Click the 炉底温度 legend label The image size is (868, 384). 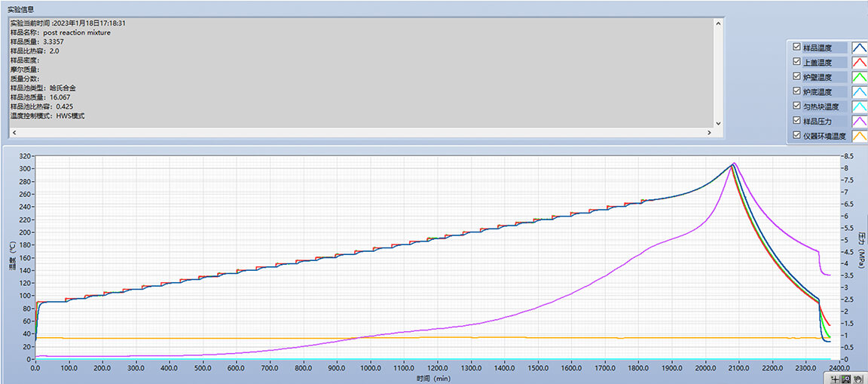(x=818, y=91)
